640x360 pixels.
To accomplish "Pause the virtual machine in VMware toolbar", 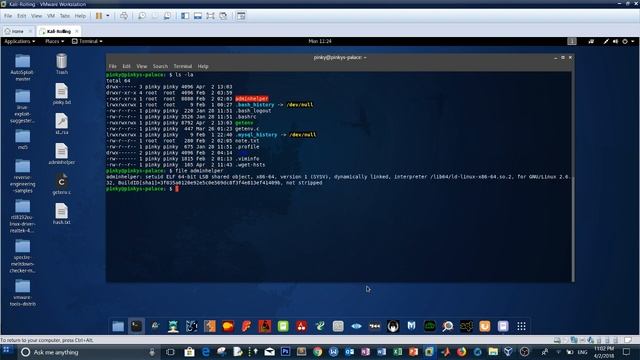I will tap(99, 16).
